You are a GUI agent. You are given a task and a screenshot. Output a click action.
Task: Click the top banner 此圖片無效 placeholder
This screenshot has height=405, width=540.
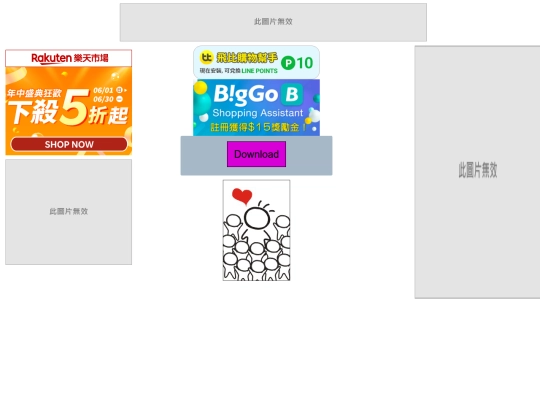273,22
